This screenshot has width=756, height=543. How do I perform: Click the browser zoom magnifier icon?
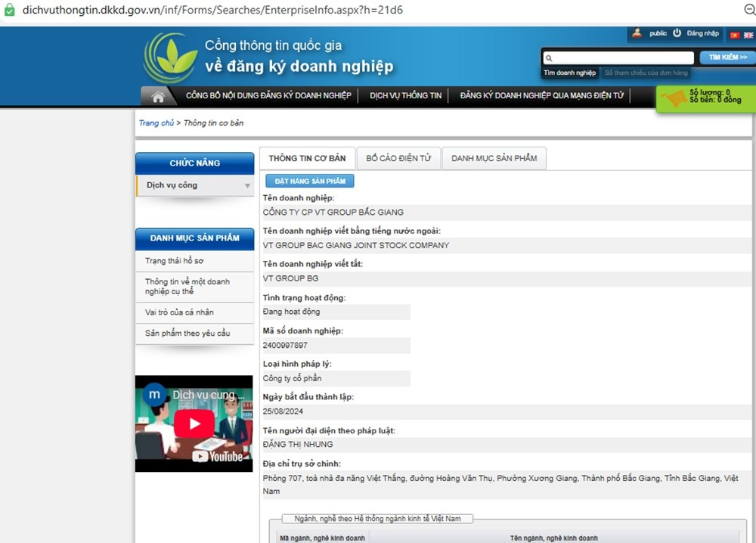click(x=749, y=10)
